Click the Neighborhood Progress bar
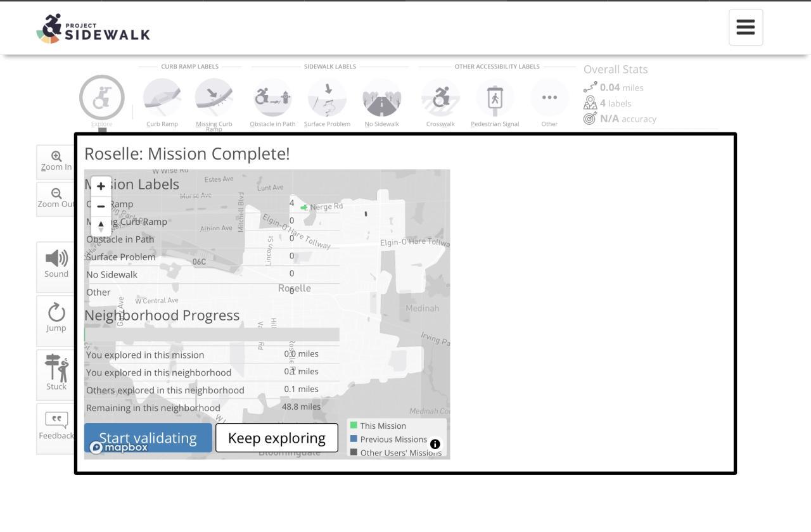The width and height of the screenshot is (811, 532). (x=212, y=334)
